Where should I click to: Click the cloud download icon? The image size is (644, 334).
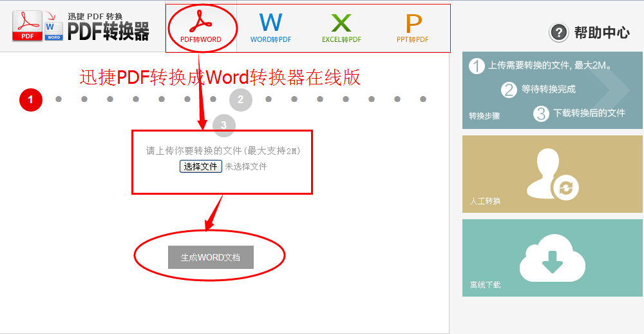[553, 258]
